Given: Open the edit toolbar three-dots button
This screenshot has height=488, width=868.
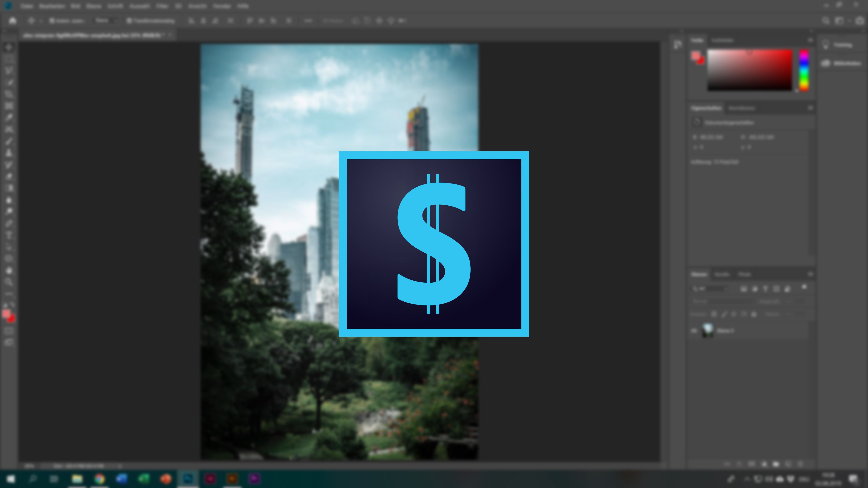Looking at the screenshot, I should (9, 294).
